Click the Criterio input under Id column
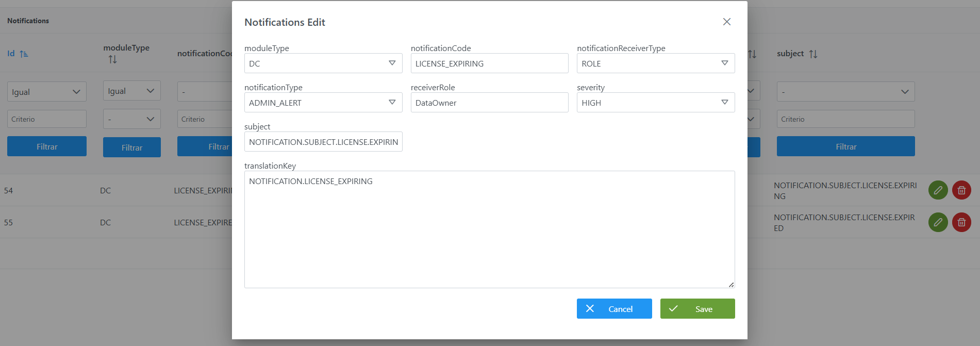Viewport: 980px width, 346px height. pos(46,119)
